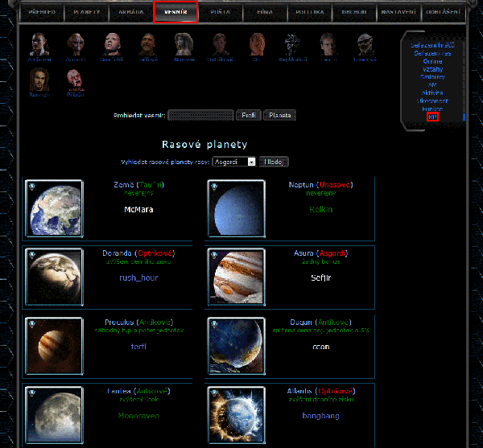Open the Ori race portrait
Image resolution: width=483 pixels, height=448 pixels.
coord(257,43)
